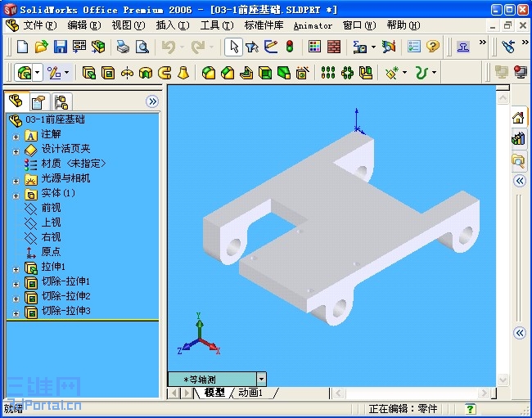The image size is (532, 418).
Task: Open the color palette grid icon
Action: (x=314, y=47)
